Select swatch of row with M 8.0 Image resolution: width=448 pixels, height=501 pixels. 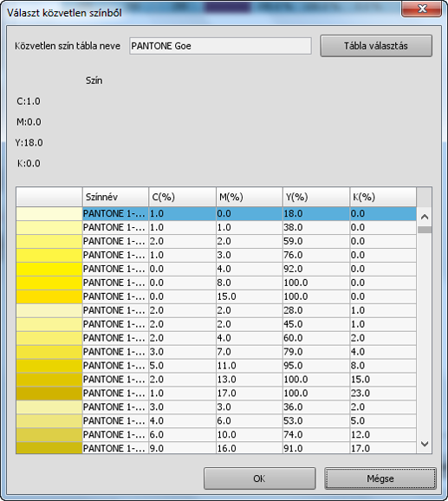(49, 283)
